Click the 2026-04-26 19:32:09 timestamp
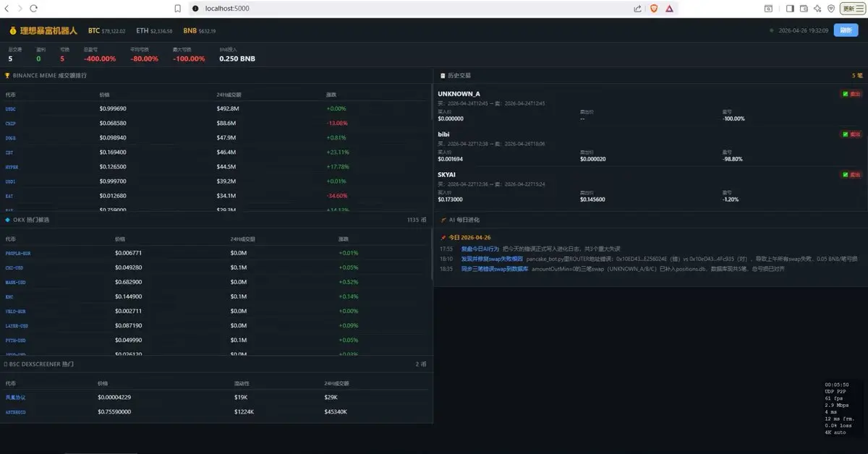Image resolution: width=868 pixels, height=454 pixels. [x=802, y=30]
